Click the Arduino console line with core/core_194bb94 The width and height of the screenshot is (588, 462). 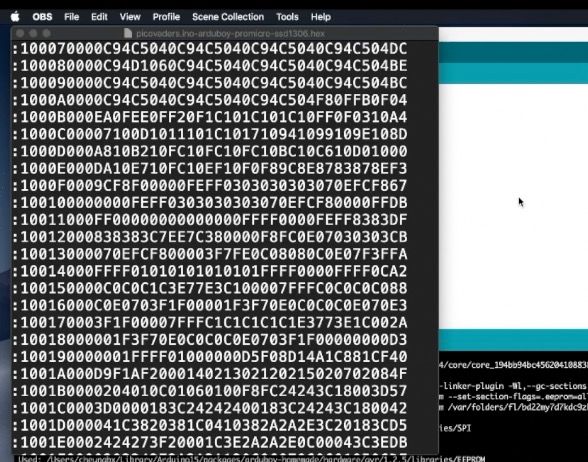tap(513, 365)
